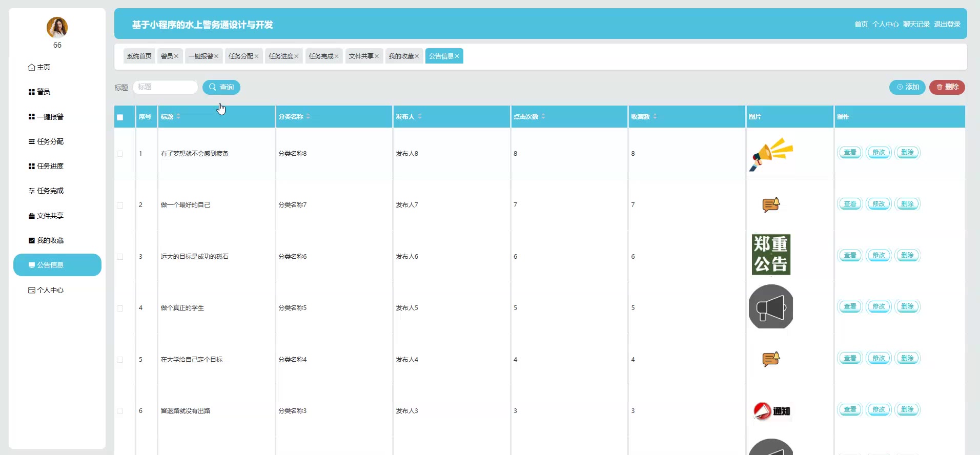The image size is (980, 455).
Task: Switch to the 任务进度 tab
Action: (x=281, y=56)
